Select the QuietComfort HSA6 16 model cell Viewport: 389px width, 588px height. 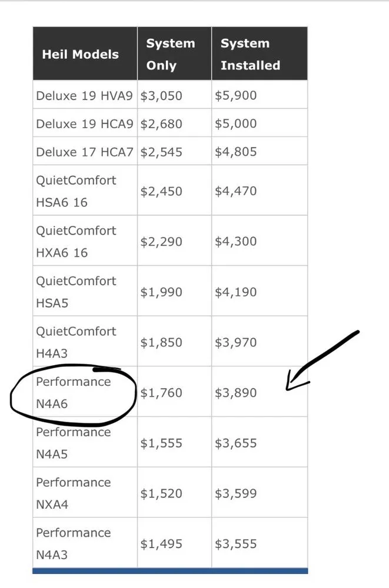pyautogui.click(x=76, y=191)
